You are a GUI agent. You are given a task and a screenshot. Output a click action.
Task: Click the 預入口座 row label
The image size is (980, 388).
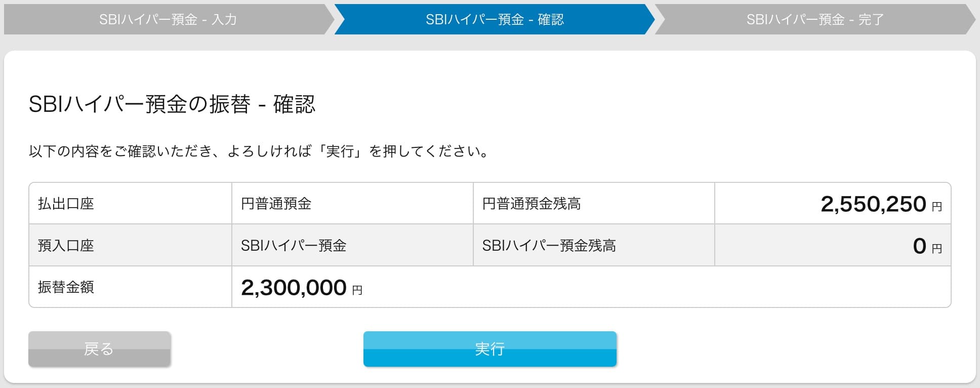pos(66,246)
